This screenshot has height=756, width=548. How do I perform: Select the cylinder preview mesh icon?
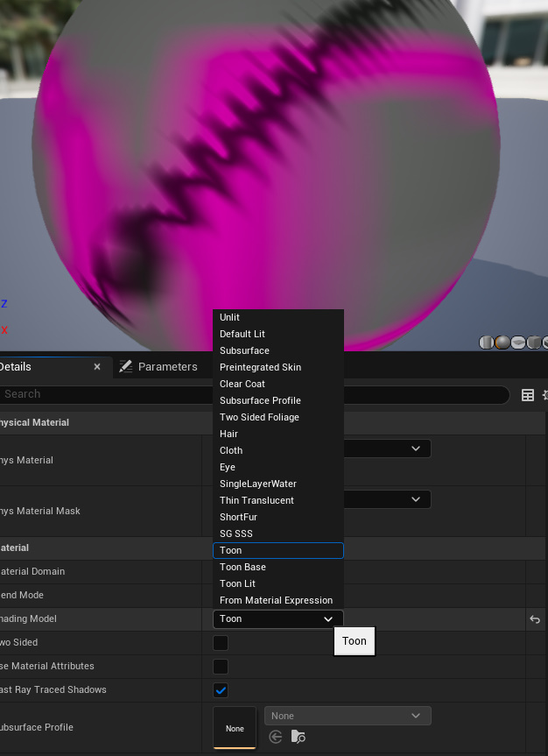[487, 343]
